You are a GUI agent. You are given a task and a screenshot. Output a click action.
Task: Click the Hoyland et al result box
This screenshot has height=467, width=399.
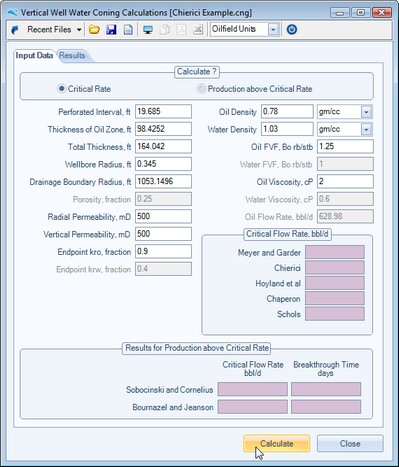click(x=335, y=283)
